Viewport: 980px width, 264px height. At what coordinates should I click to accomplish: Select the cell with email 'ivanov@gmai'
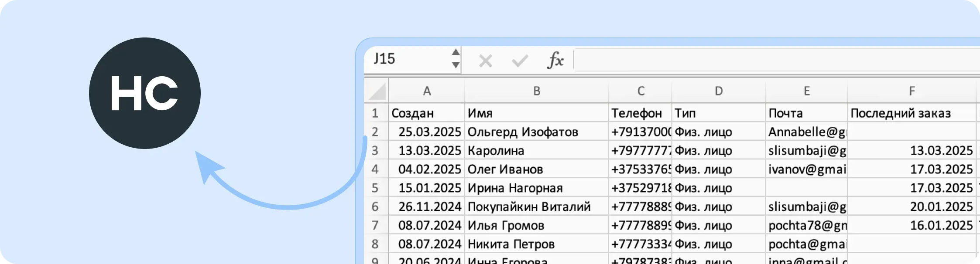pyautogui.click(x=806, y=169)
